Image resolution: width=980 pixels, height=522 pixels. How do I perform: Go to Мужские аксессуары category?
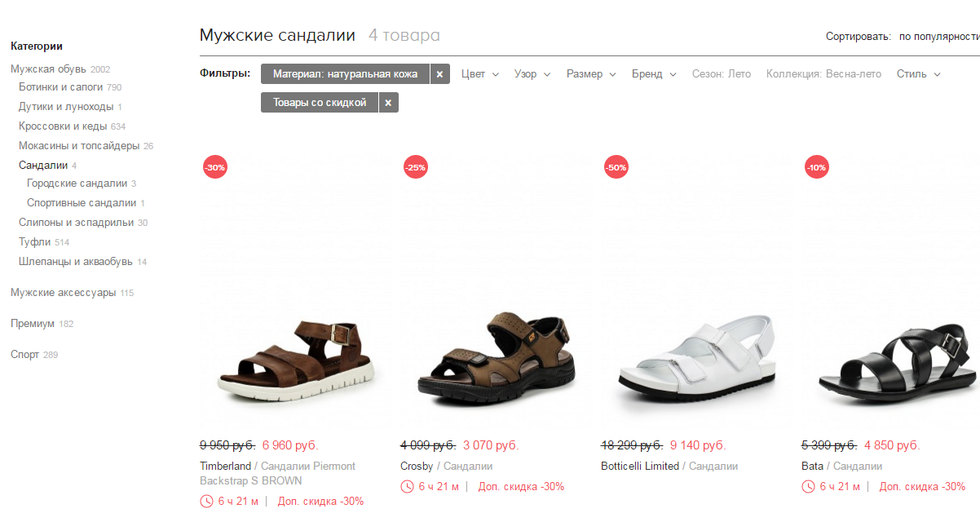coord(63,293)
